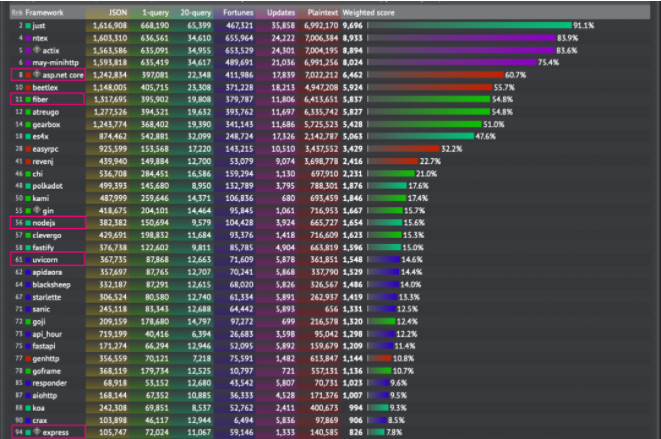Sort by the 20-query column header
The image size is (661, 439).
pyautogui.click(x=196, y=13)
